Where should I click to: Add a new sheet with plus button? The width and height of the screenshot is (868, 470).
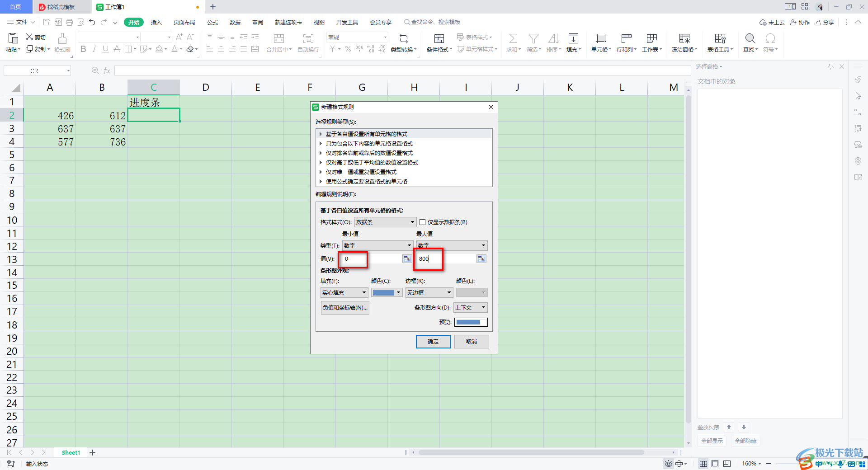[x=93, y=452]
